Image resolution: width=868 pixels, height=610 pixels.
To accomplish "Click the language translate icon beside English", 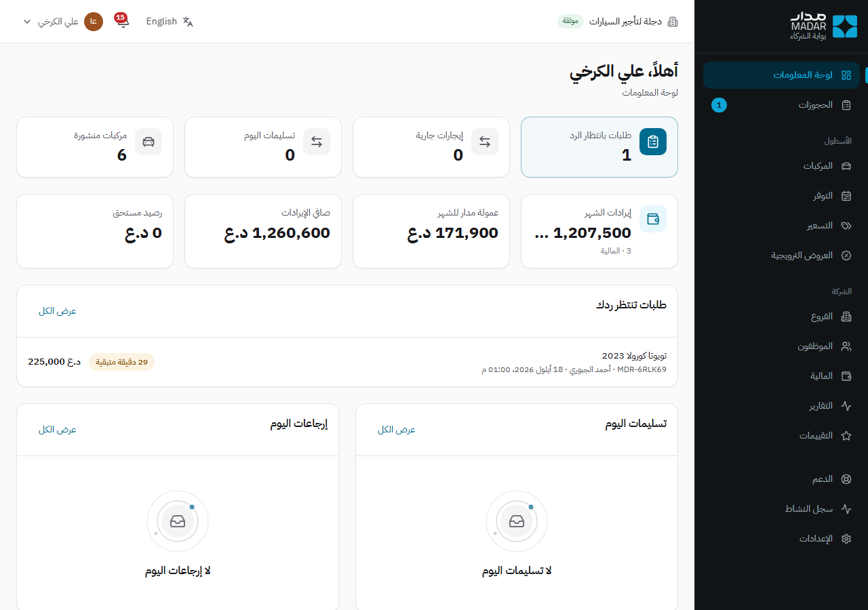I will tap(188, 22).
